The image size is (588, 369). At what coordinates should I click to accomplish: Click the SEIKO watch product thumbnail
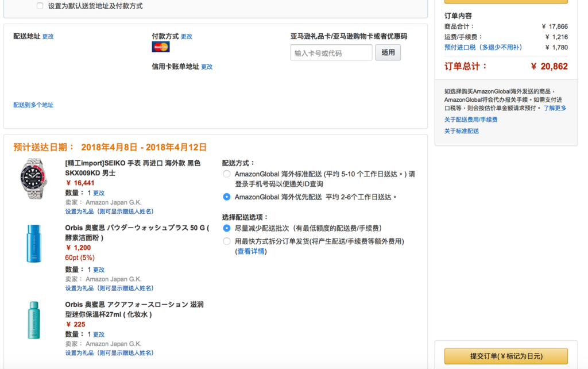coord(33,179)
